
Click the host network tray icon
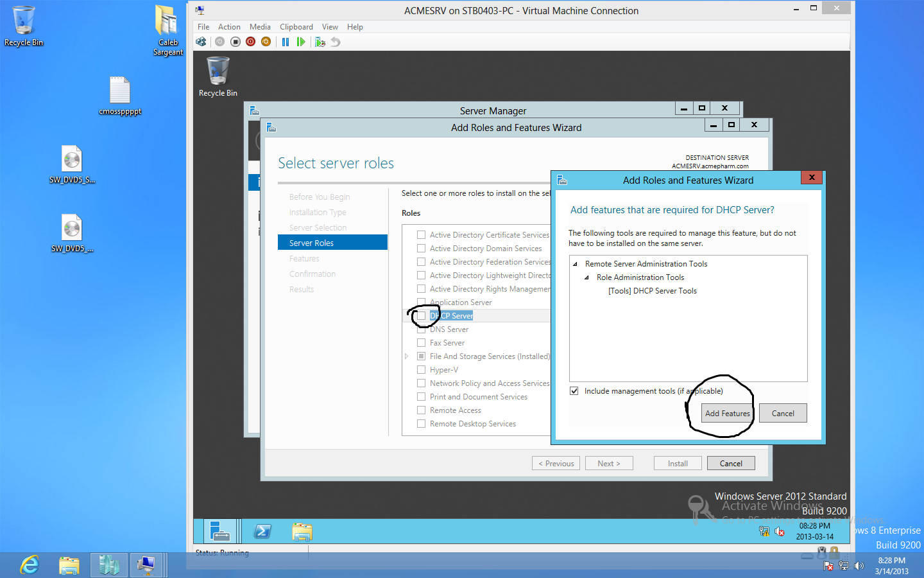pyautogui.click(x=844, y=566)
